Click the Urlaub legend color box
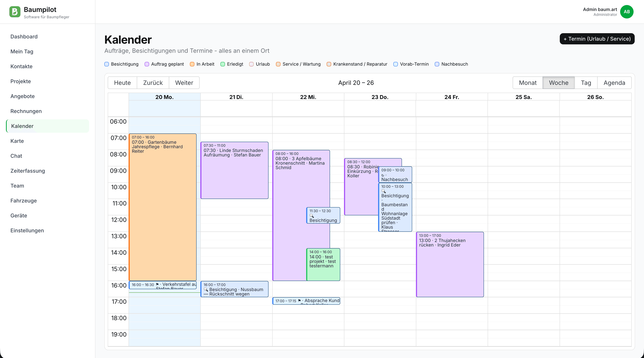The height and width of the screenshot is (358, 644). 251,64
